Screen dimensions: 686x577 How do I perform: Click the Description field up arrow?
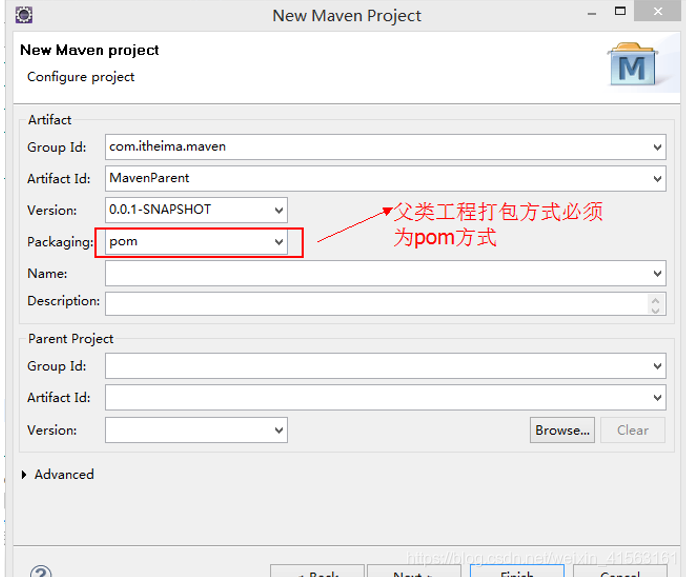point(655,300)
